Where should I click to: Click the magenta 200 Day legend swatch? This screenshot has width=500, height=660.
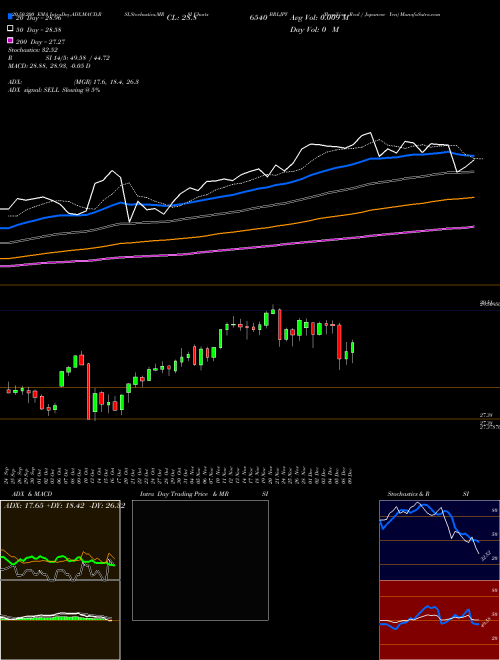click(x=10, y=40)
